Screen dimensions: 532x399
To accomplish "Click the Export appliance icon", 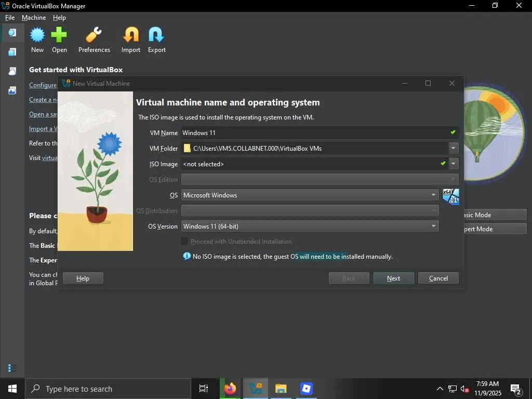I will click(x=156, y=35).
